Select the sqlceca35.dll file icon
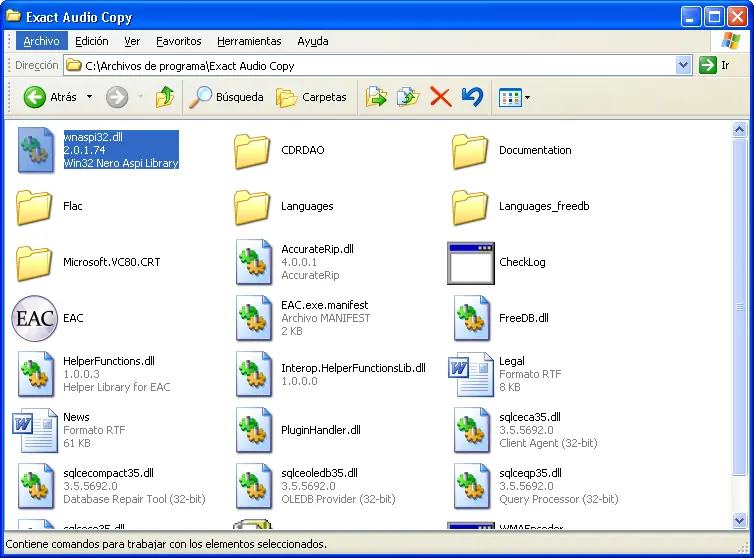The width and height of the screenshot is (754, 558). click(472, 430)
